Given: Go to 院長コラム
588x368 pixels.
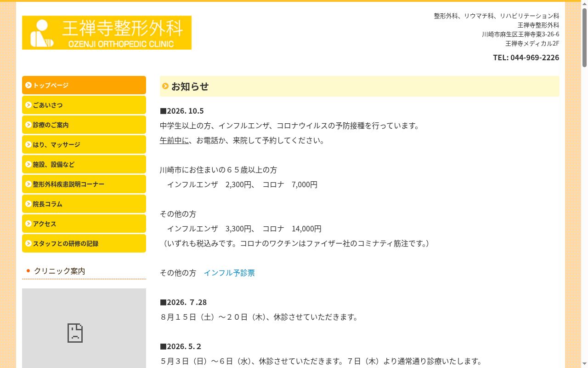Looking at the screenshot, I should point(84,204).
